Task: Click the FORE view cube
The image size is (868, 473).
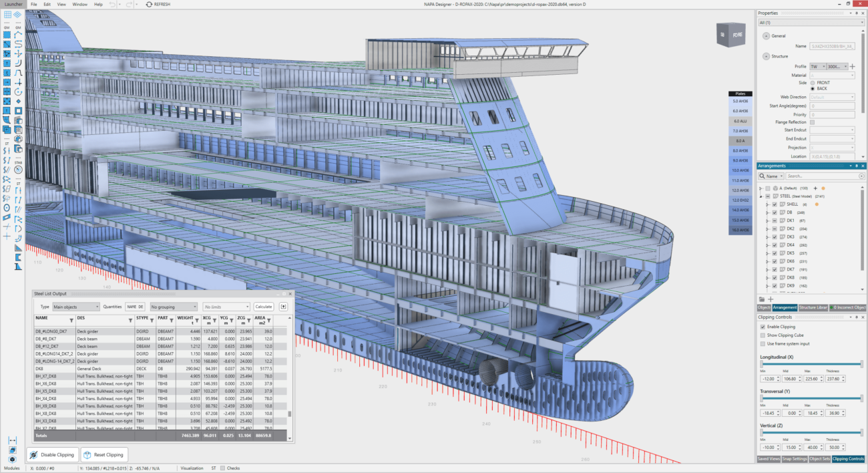Action: (x=731, y=35)
